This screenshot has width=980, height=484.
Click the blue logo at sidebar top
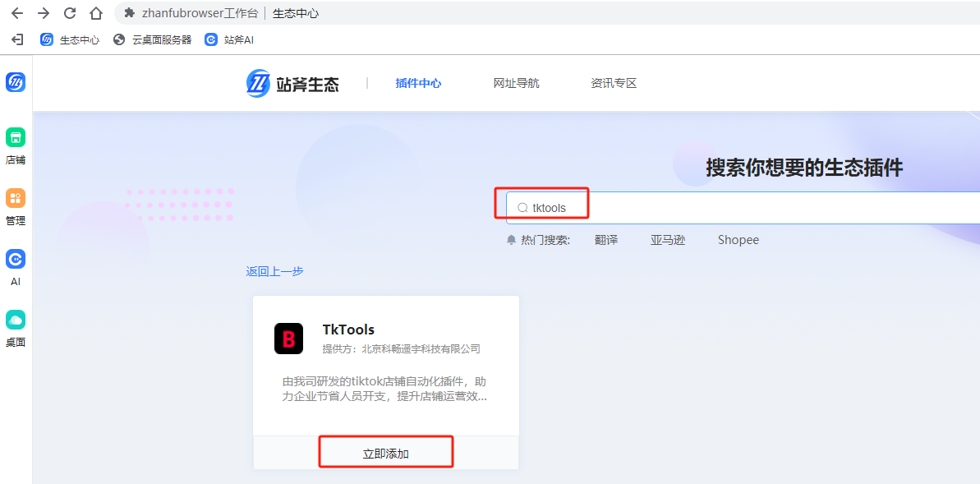coord(16,82)
